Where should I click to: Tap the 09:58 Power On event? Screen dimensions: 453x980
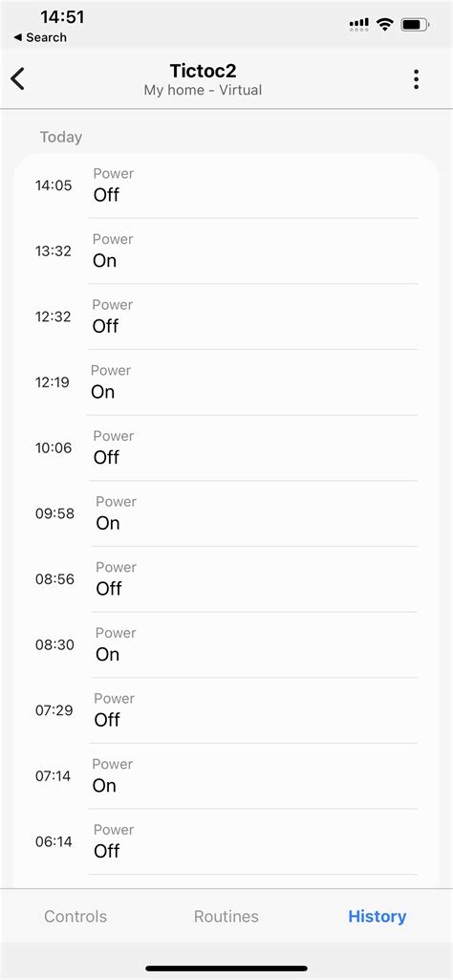(x=226, y=513)
